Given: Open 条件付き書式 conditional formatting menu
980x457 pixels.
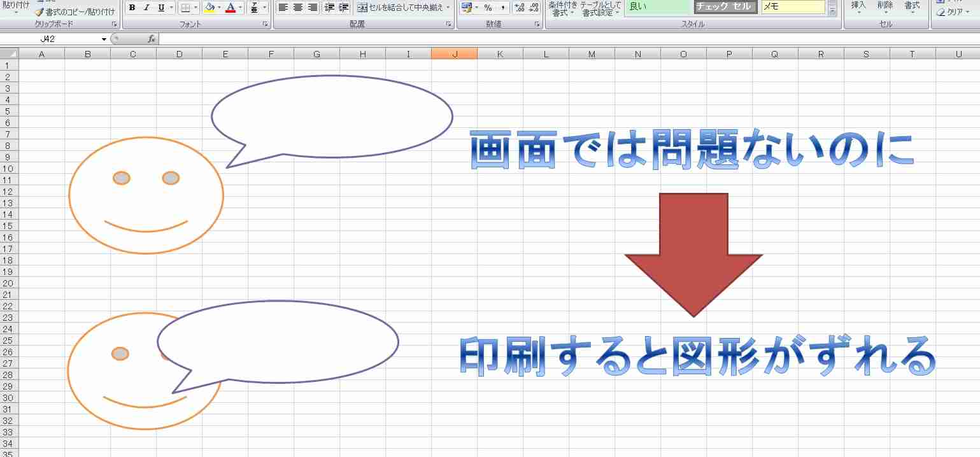Looking at the screenshot, I should [562, 8].
